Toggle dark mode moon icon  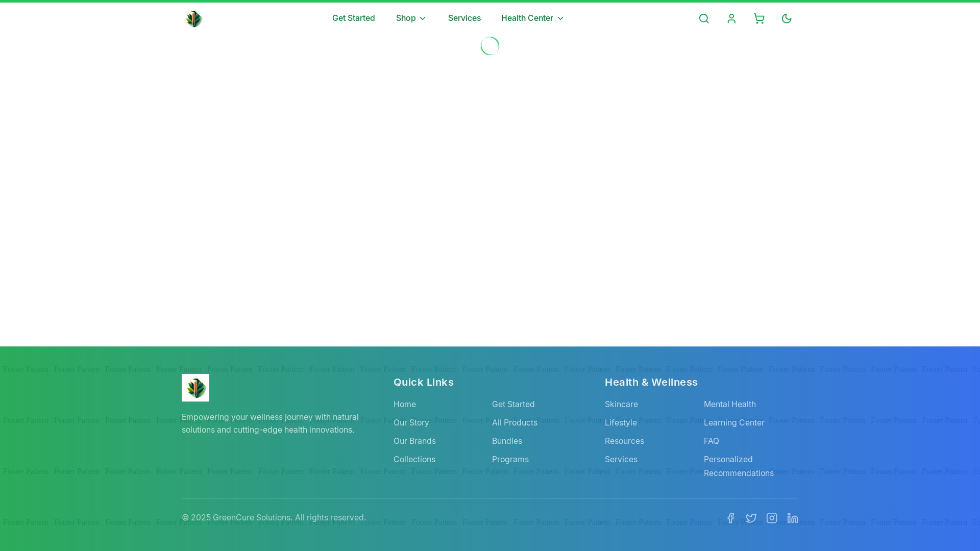787,19
